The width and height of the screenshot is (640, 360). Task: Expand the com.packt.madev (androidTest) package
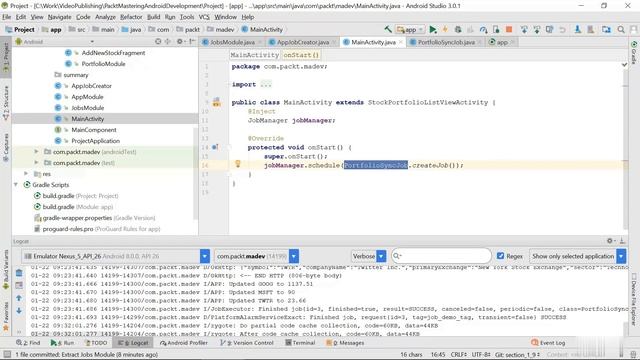coord(36,151)
